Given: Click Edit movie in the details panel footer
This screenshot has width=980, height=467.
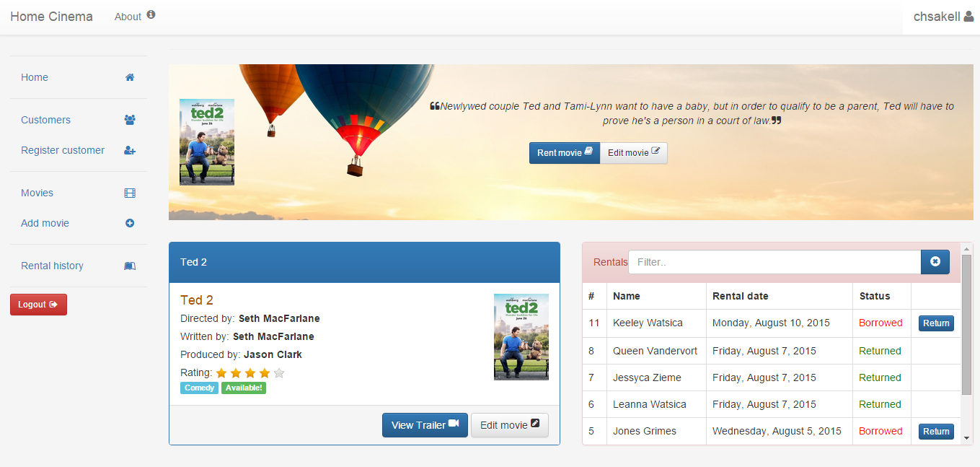Looking at the screenshot, I should tap(509, 425).
